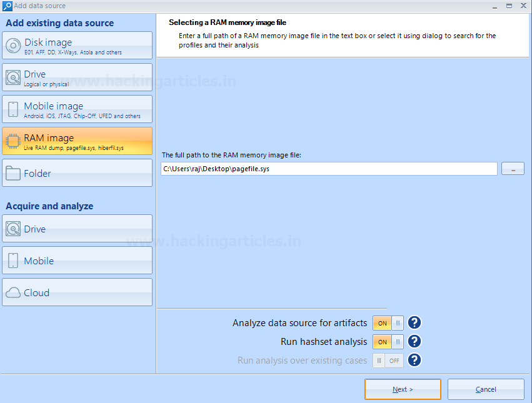Open the Cloud acquisition option
This screenshot has width=532, height=403.
pyautogui.click(x=13, y=292)
